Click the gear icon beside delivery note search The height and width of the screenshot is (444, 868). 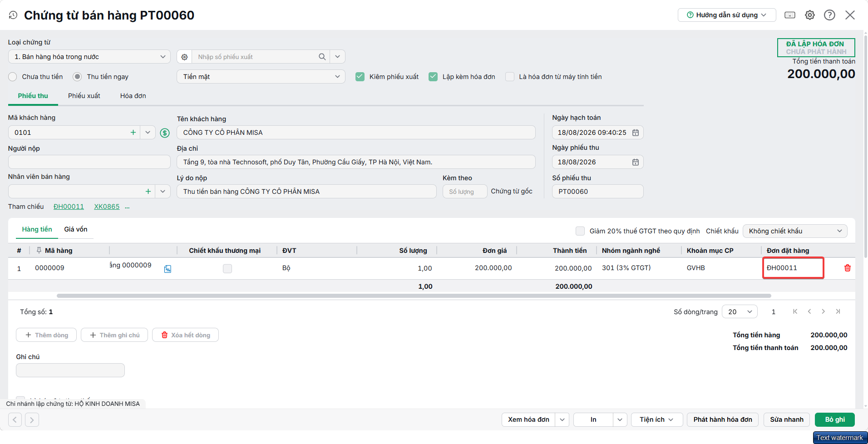184,57
